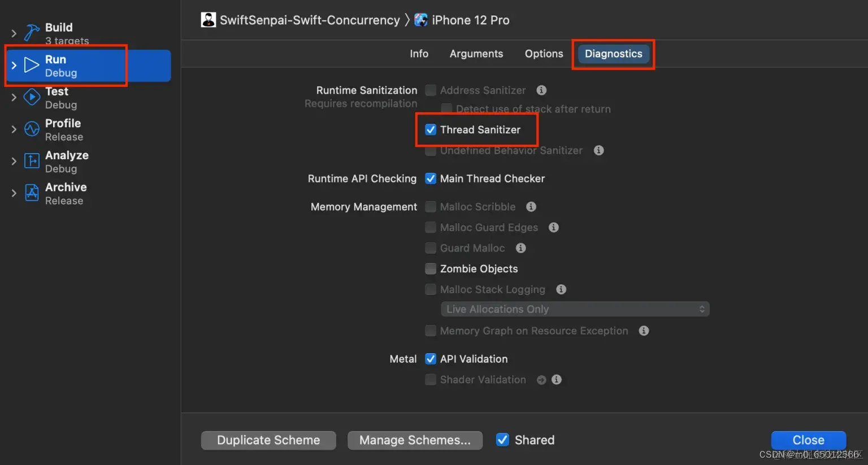868x465 pixels.
Task: Enable Malloc Guard Edges checkbox
Action: point(431,227)
